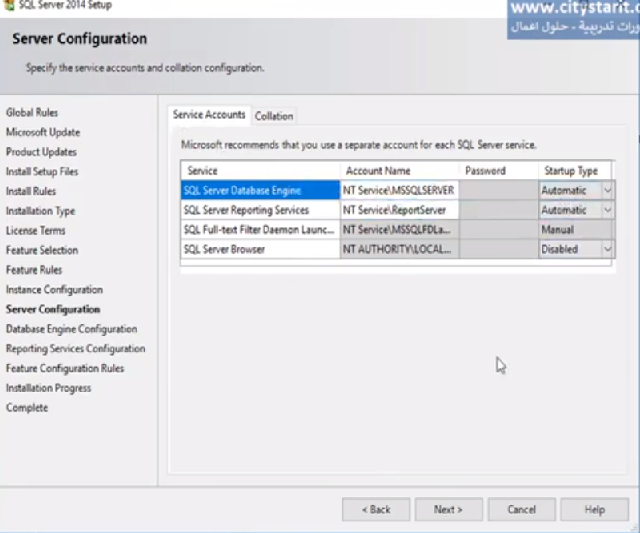Open Startup Type dropdown for Reporting Services
Viewport: 640px width, 533px height.
point(608,210)
